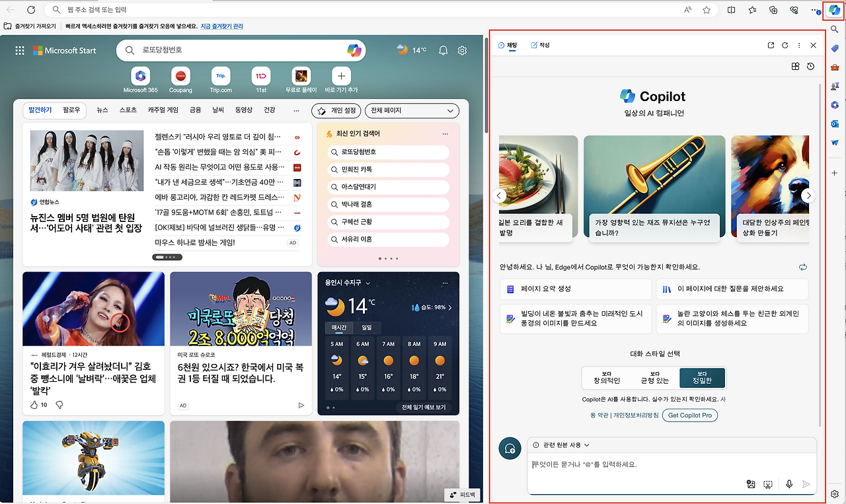Add a screenshot to the Copilot prompt
The image size is (846, 504).
tap(767, 484)
